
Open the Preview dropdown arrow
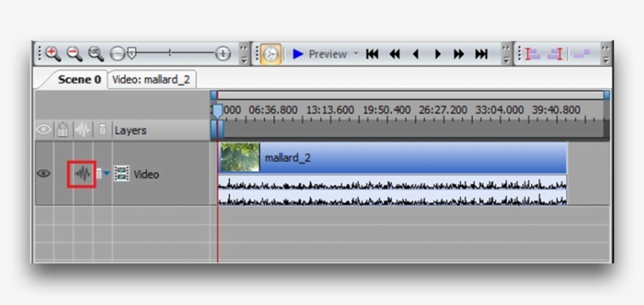(x=356, y=54)
